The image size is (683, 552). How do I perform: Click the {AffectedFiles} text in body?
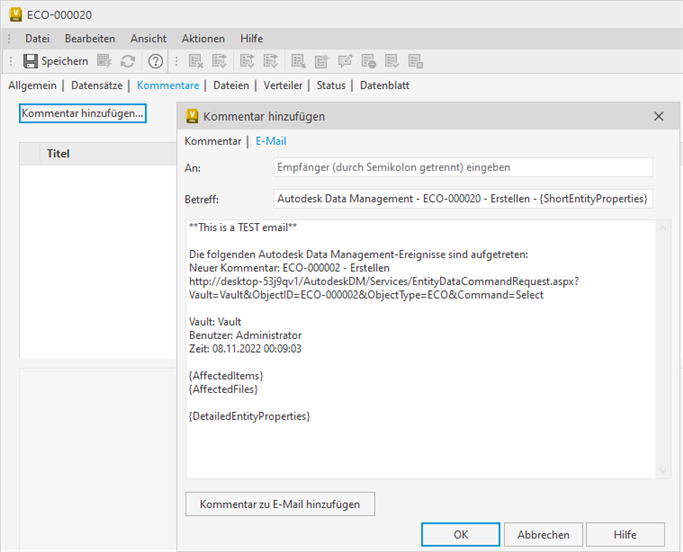click(x=223, y=389)
